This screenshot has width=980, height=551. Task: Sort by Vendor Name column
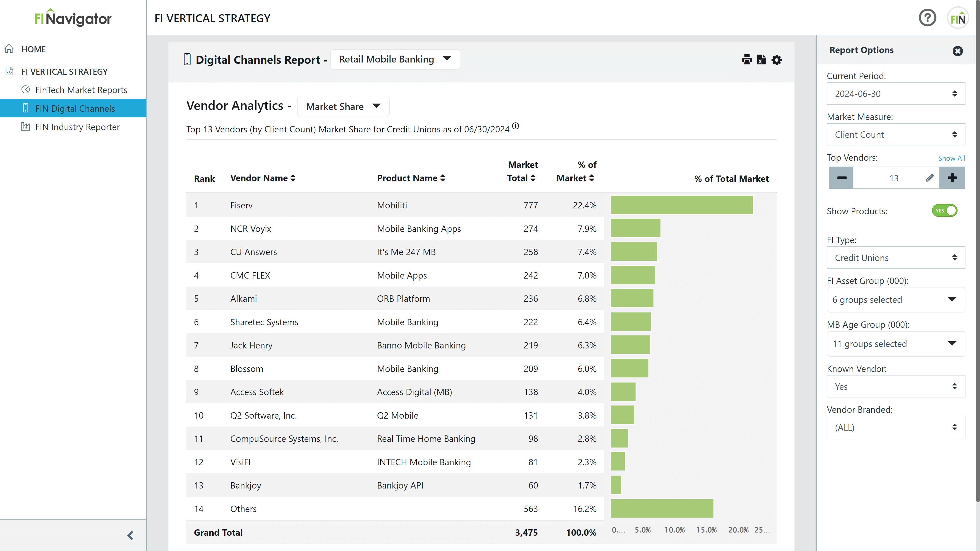(x=263, y=178)
